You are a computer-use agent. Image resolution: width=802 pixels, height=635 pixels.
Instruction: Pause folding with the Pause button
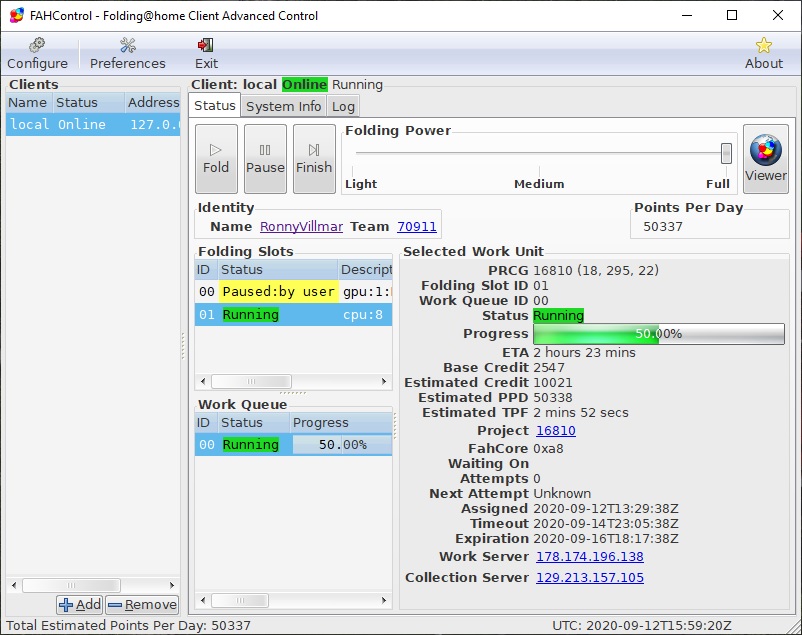pos(265,159)
